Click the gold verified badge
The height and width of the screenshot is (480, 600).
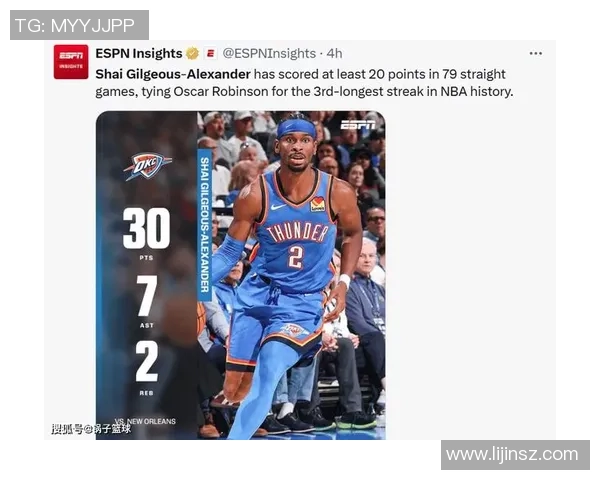(x=192, y=53)
